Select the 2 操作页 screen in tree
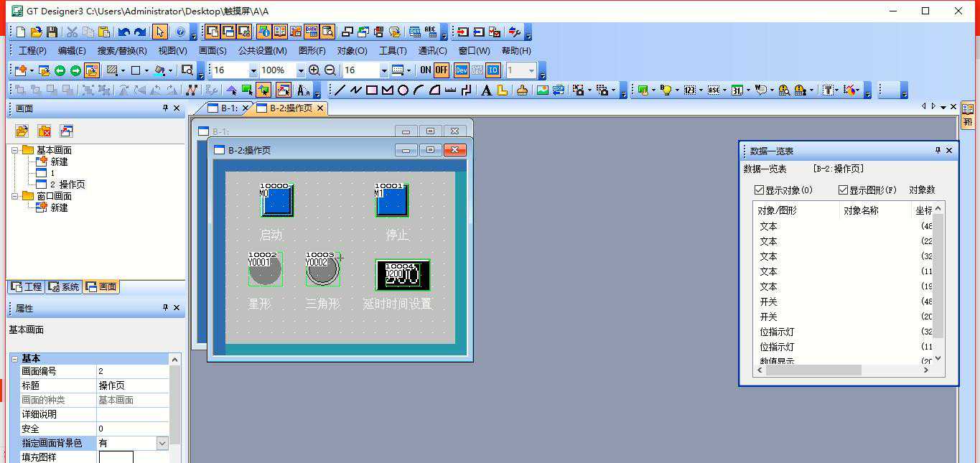Viewport: 980px width, 463px height. pyautogui.click(x=67, y=184)
